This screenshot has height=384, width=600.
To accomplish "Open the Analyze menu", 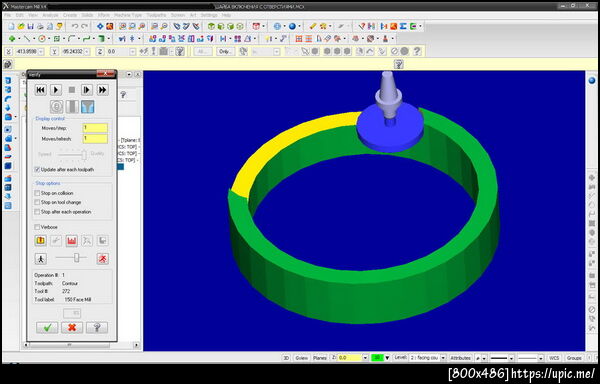I will 50,15.
